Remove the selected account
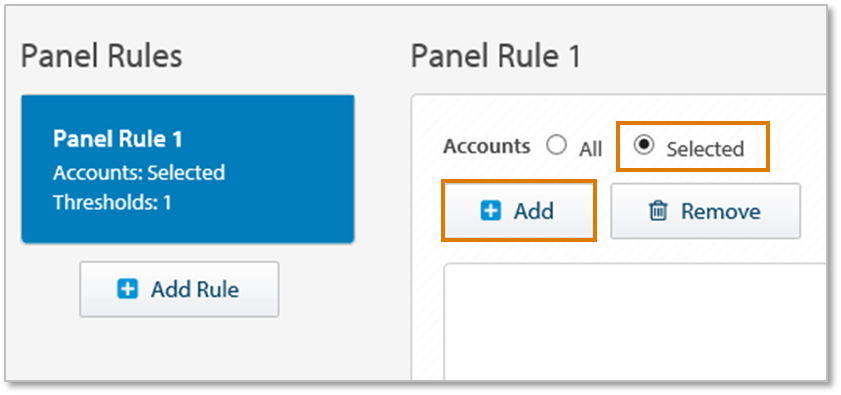The height and width of the screenshot is (395, 841). coord(705,211)
